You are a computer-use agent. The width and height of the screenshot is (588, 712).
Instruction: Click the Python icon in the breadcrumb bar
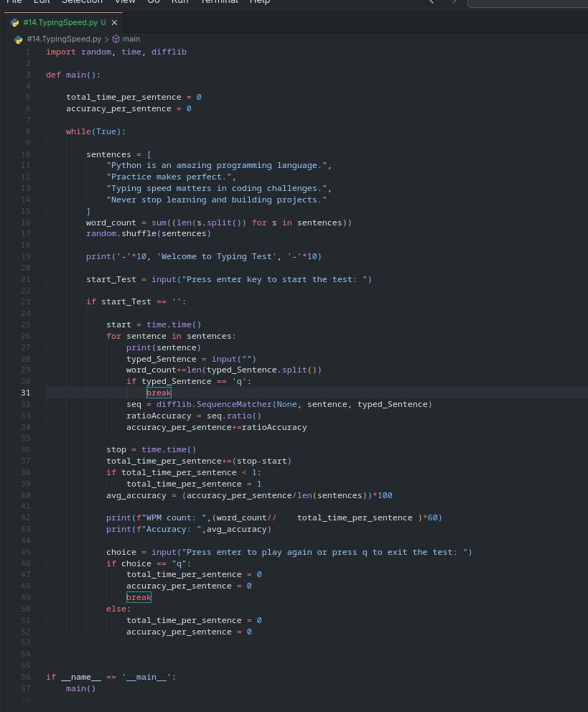(x=18, y=39)
